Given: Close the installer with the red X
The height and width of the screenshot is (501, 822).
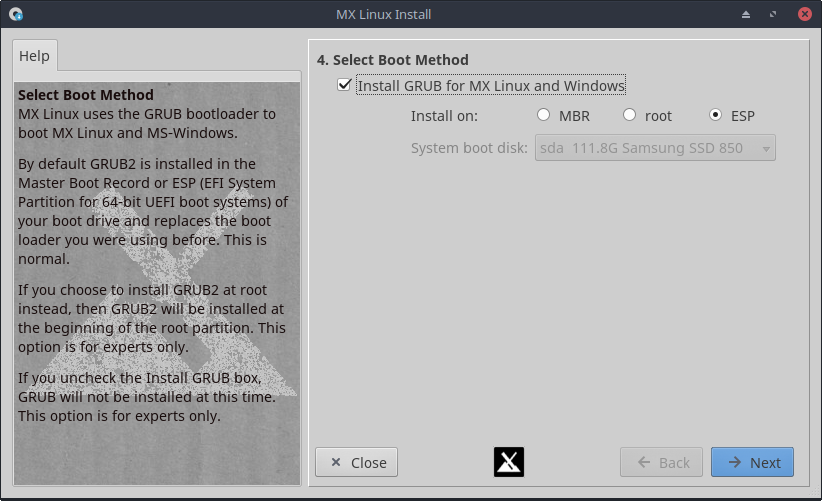Looking at the screenshot, I should coord(805,14).
